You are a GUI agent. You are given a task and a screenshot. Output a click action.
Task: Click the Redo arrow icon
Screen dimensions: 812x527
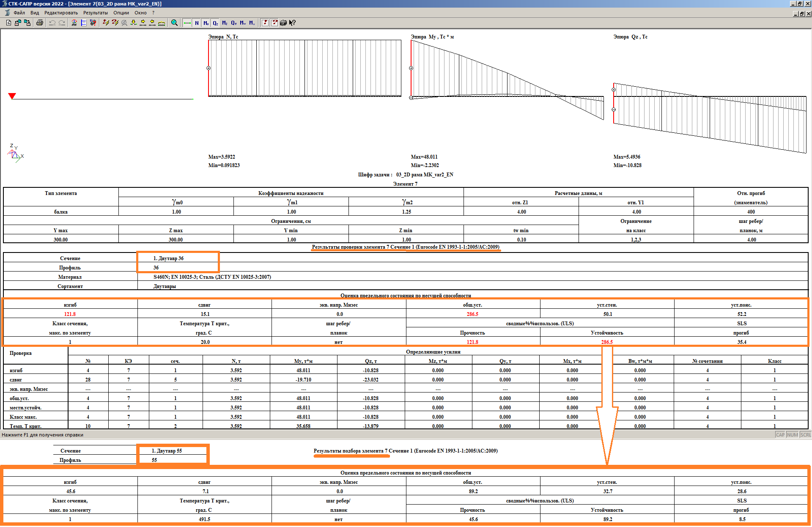coord(62,23)
